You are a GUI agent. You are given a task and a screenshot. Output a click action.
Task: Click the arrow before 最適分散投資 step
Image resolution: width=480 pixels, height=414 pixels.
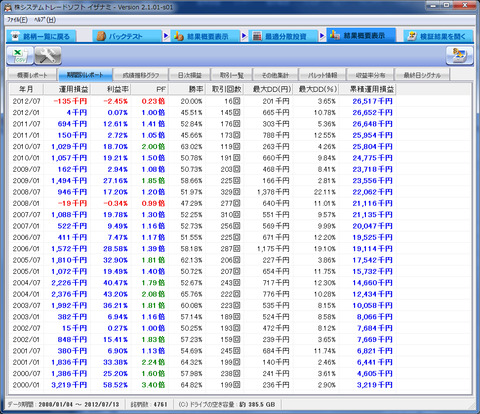click(x=244, y=36)
